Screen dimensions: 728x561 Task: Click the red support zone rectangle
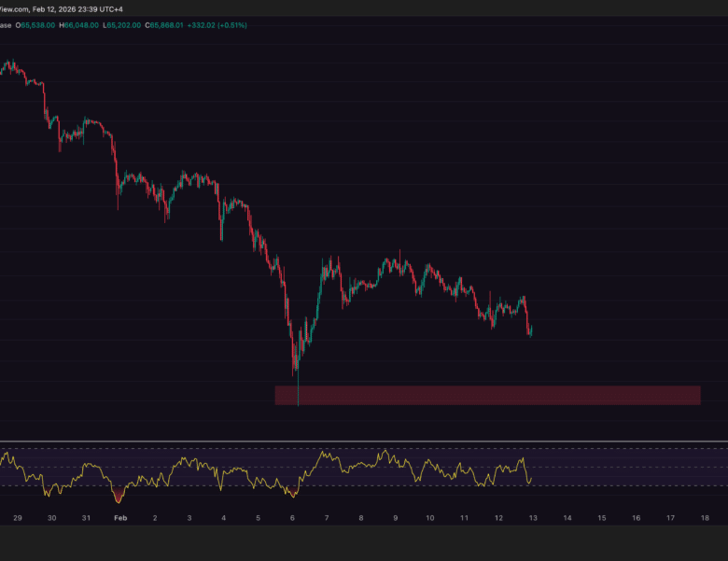tap(487, 396)
